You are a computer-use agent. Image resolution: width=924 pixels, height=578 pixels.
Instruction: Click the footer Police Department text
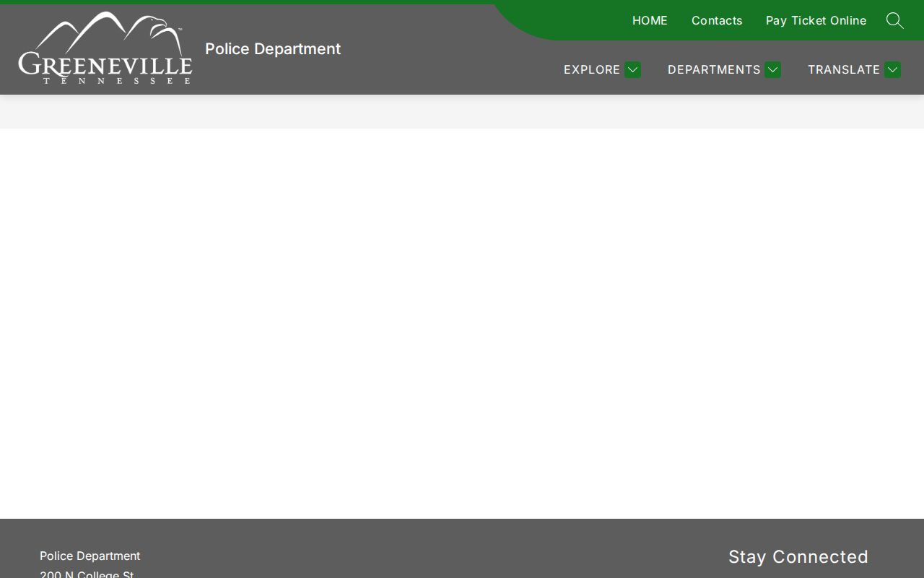(x=90, y=556)
